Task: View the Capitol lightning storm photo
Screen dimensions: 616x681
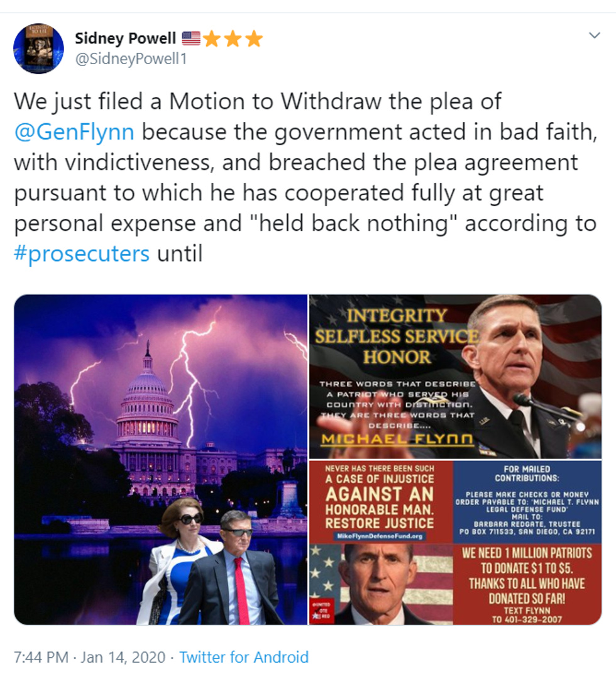Action: [x=161, y=460]
